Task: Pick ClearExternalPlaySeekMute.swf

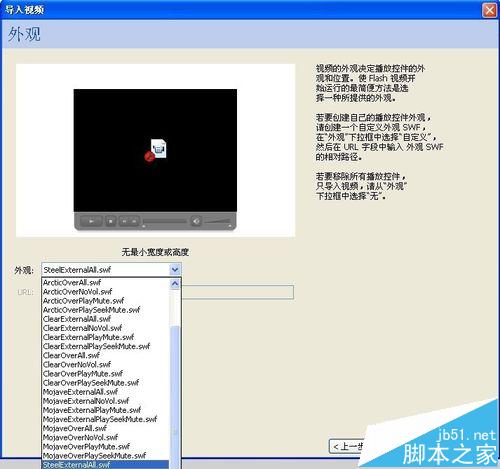Action: point(105,346)
